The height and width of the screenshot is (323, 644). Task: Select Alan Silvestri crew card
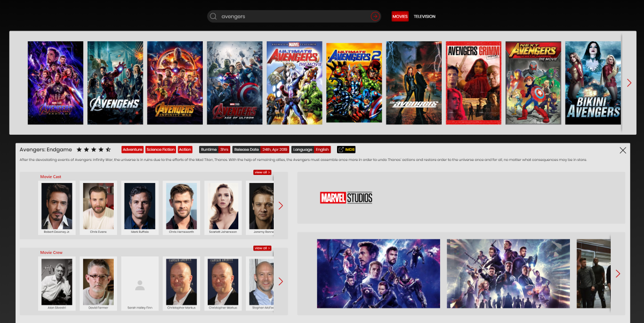(57, 283)
